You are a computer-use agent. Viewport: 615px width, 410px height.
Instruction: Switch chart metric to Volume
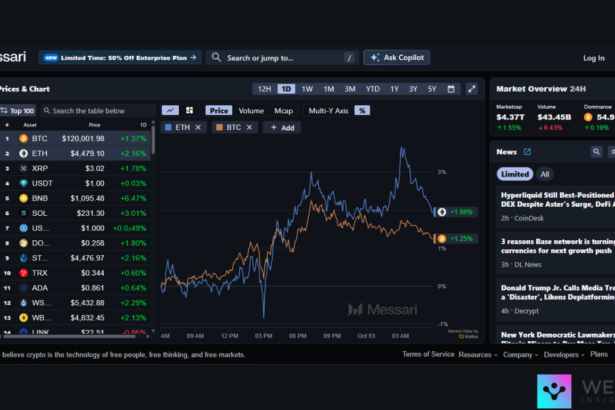tap(251, 110)
